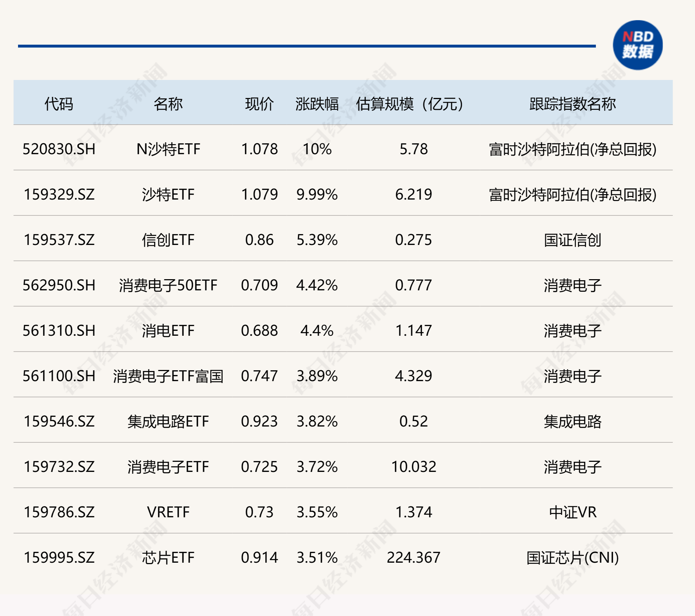This screenshot has height=616, width=695.
Task: Select the N沙特ETF name cell
Action: 168,149
